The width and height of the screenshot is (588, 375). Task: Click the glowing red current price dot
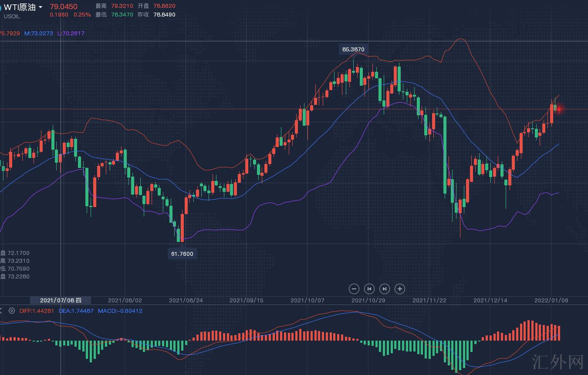[559, 109]
